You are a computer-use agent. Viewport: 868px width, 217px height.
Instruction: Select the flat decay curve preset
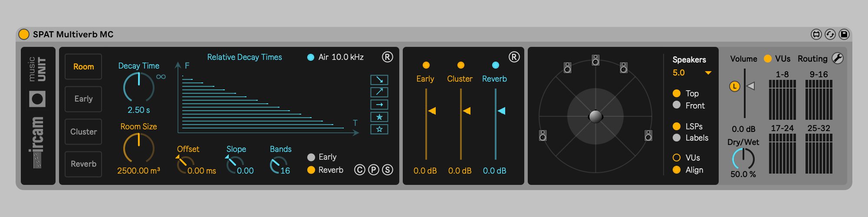(x=379, y=105)
